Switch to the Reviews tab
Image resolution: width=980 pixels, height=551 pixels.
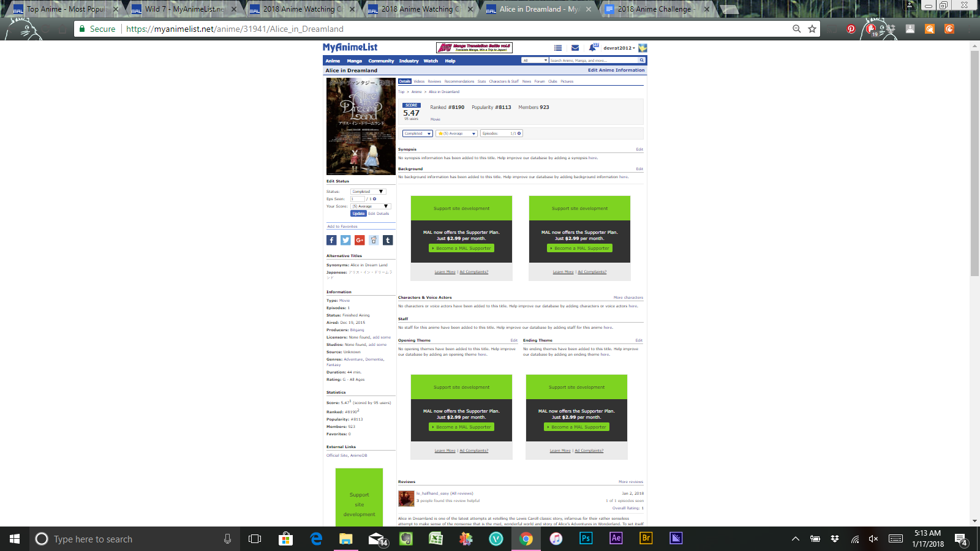434,81
